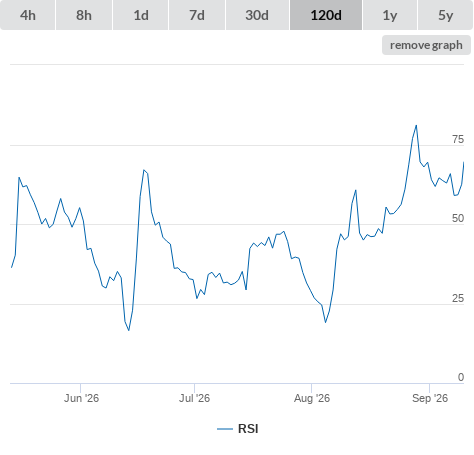Click the Aug '26 axis tick label
The width and height of the screenshot is (474, 455).
[x=312, y=398]
